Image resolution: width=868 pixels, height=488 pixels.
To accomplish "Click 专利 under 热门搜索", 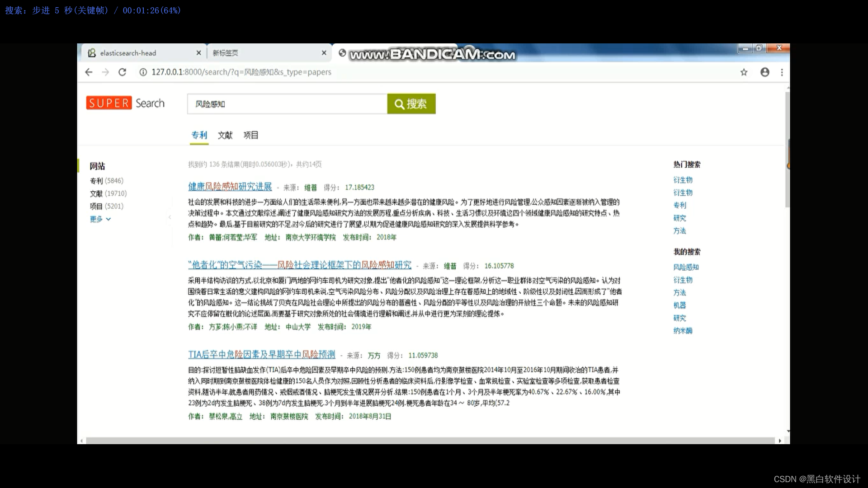I will coord(679,205).
